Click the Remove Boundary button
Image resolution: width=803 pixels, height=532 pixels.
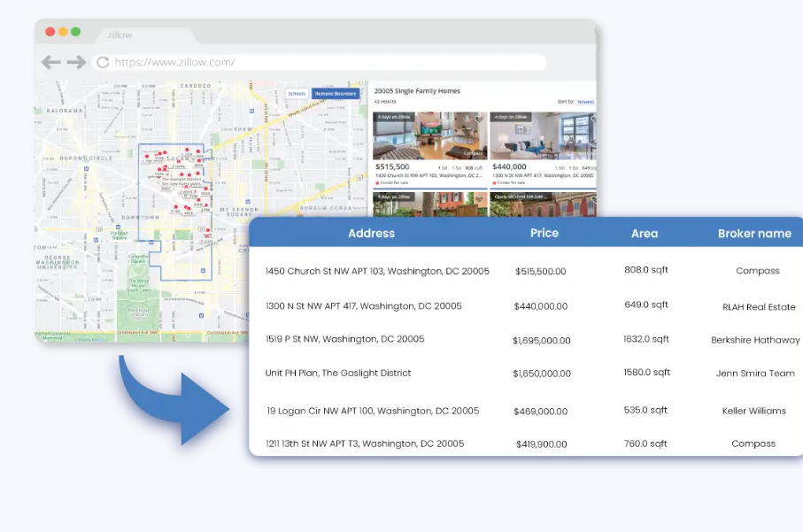click(x=336, y=94)
